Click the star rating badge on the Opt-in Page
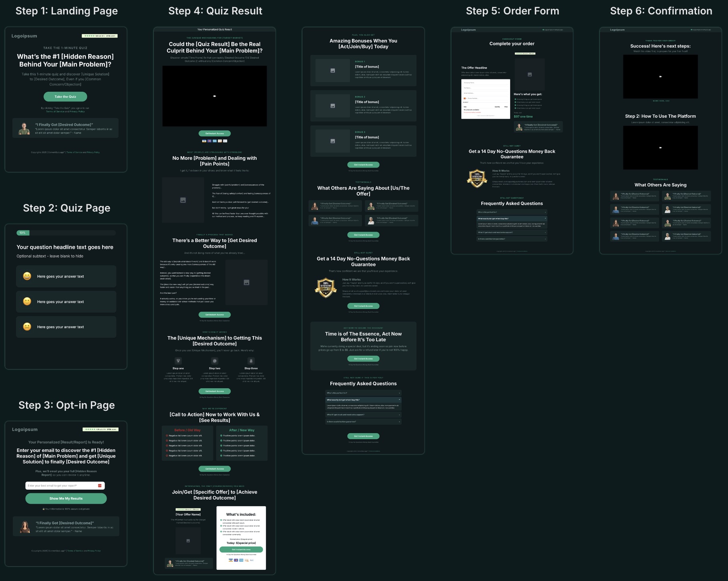The image size is (728, 581). pos(101,430)
